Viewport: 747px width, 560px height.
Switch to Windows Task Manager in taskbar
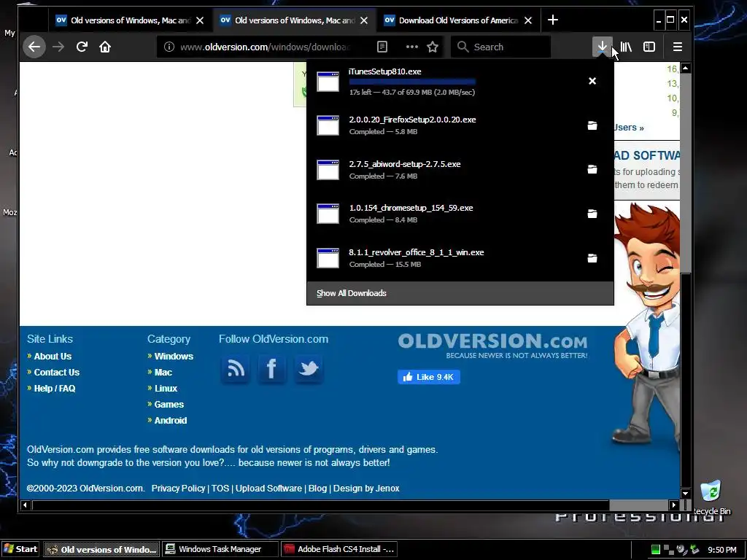click(220, 549)
